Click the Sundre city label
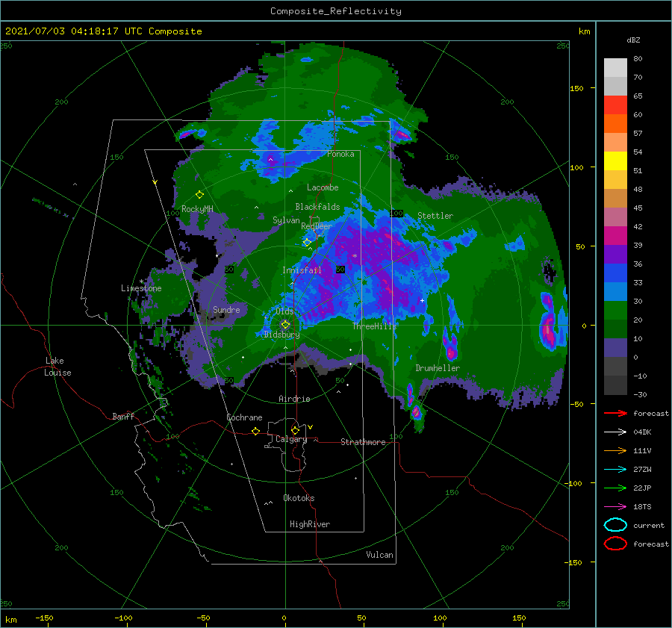 click(x=226, y=309)
